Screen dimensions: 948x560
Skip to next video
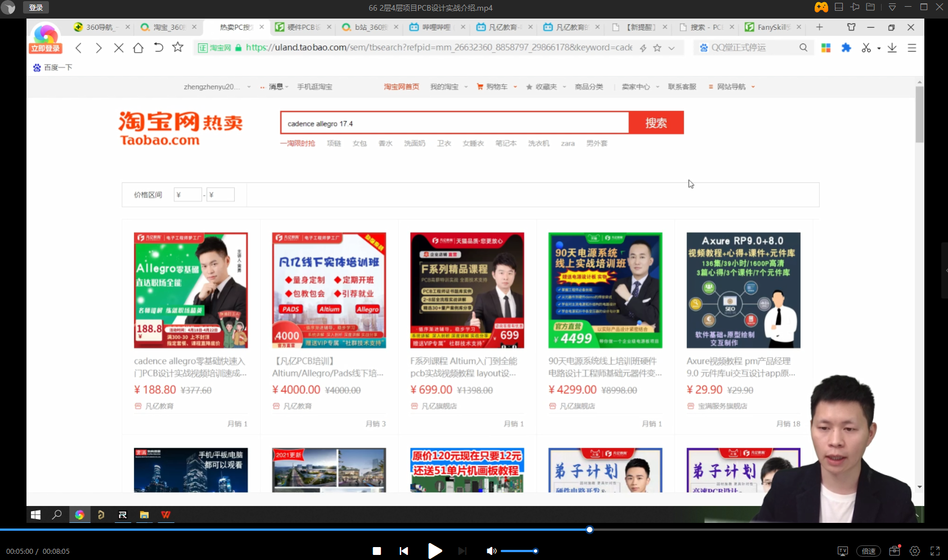tap(462, 551)
